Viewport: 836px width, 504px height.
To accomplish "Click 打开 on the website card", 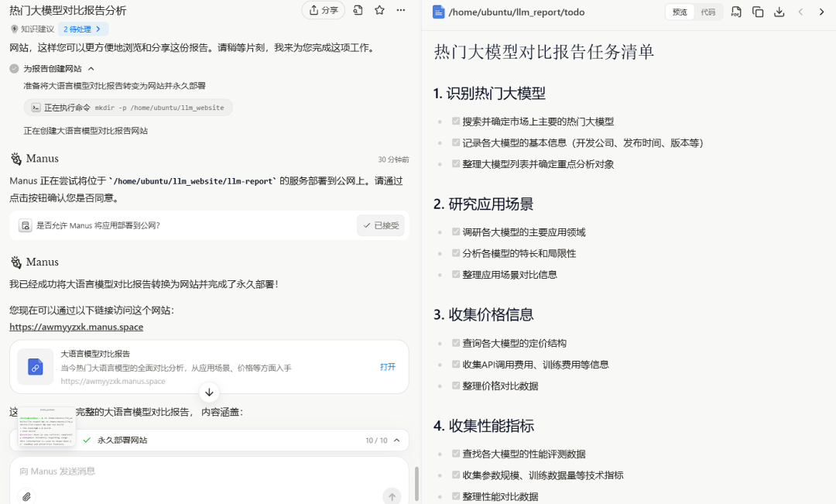I will [x=388, y=367].
